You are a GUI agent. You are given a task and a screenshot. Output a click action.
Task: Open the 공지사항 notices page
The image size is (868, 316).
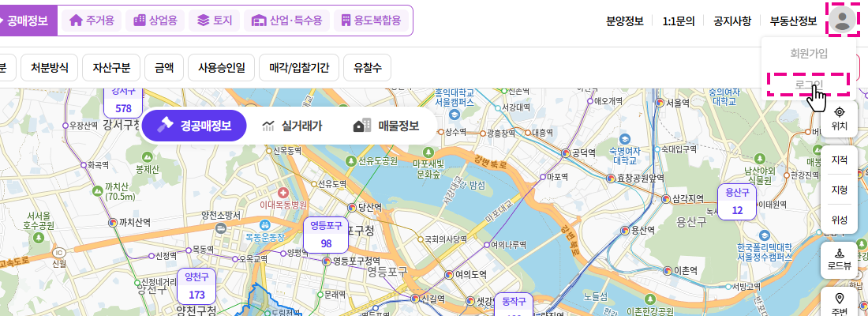[x=731, y=21]
